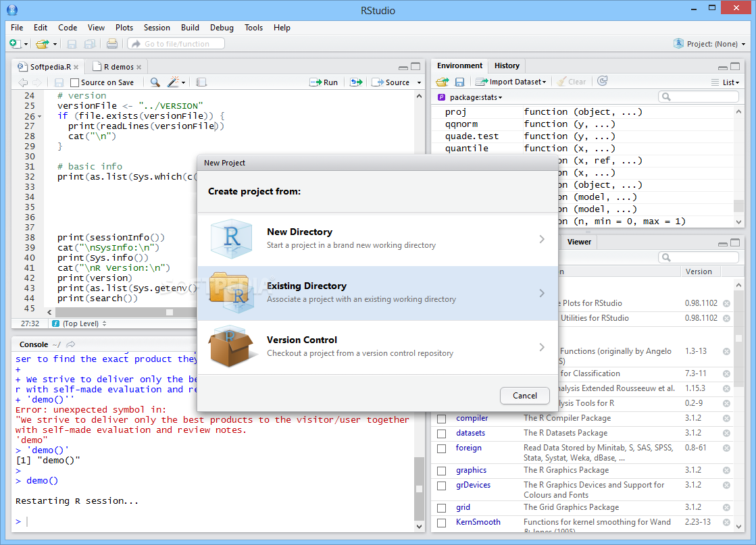Check the KernSmooth package checkbox
The image size is (756, 545).
click(x=442, y=523)
